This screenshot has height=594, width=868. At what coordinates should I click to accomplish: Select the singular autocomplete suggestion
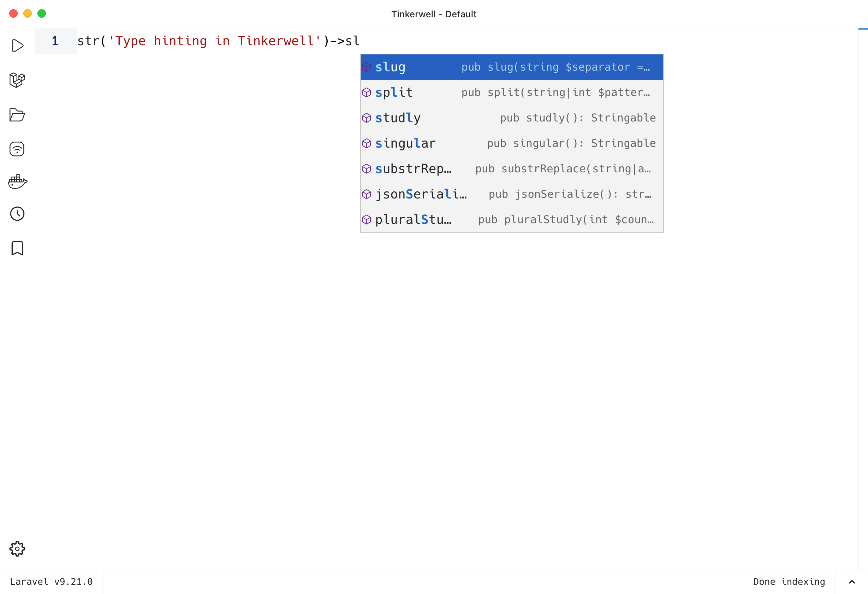tap(512, 143)
